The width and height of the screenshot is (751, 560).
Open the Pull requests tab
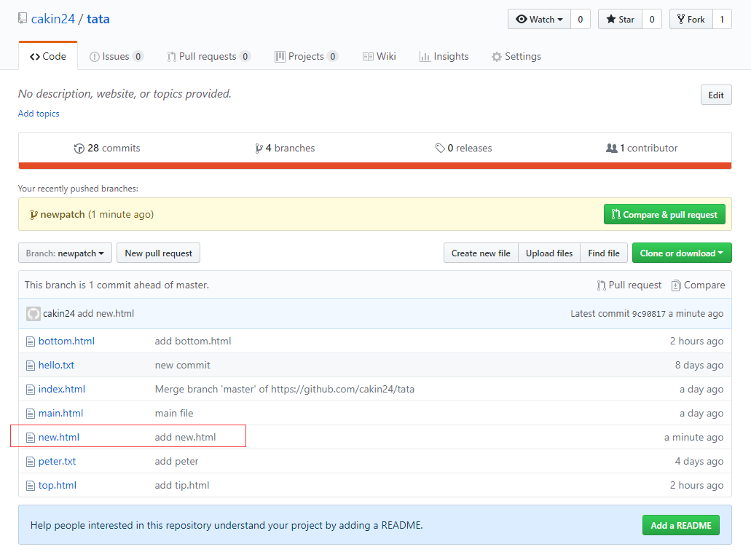(x=208, y=57)
